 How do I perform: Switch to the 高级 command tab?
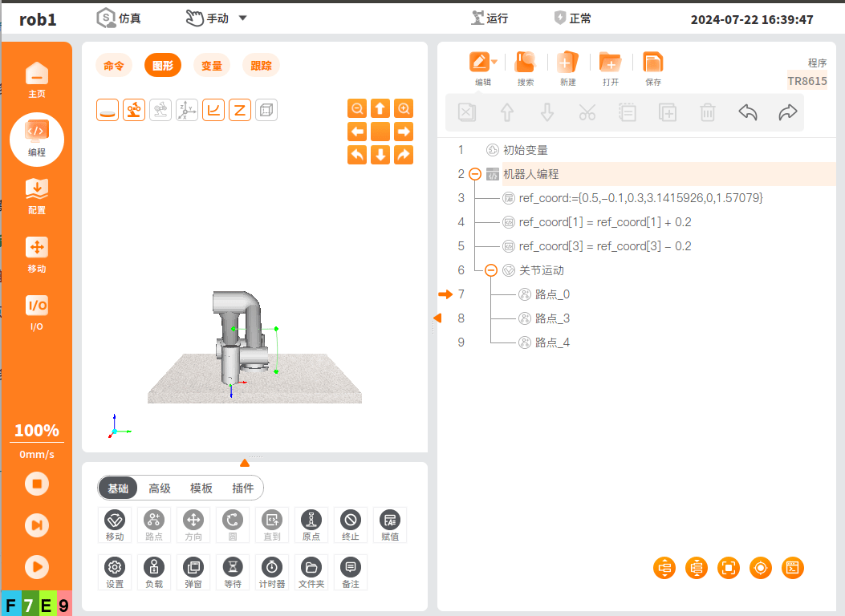(160, 488)
